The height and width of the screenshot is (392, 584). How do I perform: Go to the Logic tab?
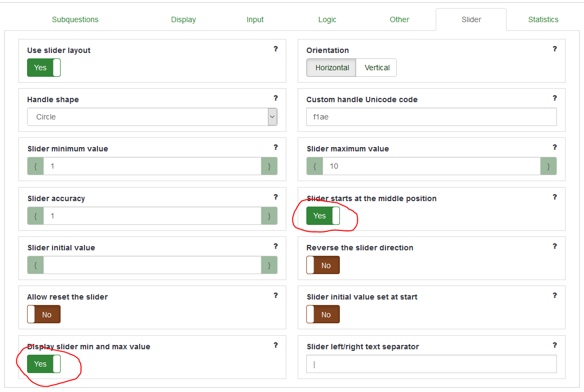[x=327, y=19]
